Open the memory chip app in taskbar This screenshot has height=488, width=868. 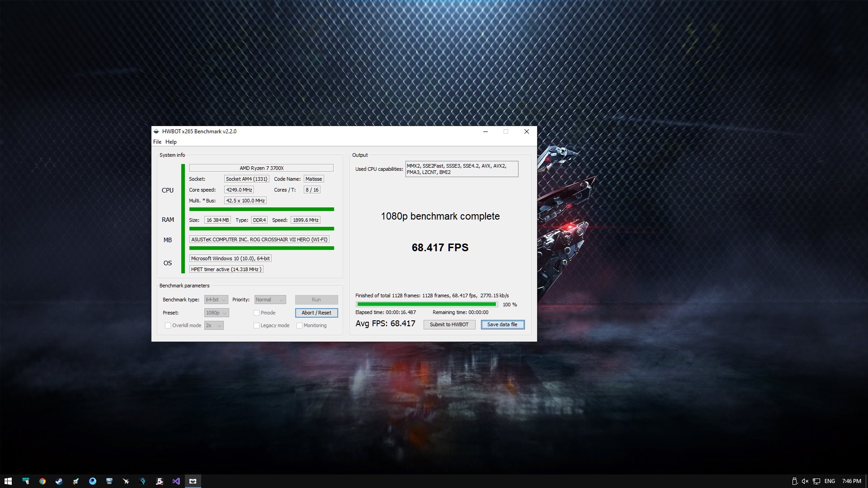point(109,481)
